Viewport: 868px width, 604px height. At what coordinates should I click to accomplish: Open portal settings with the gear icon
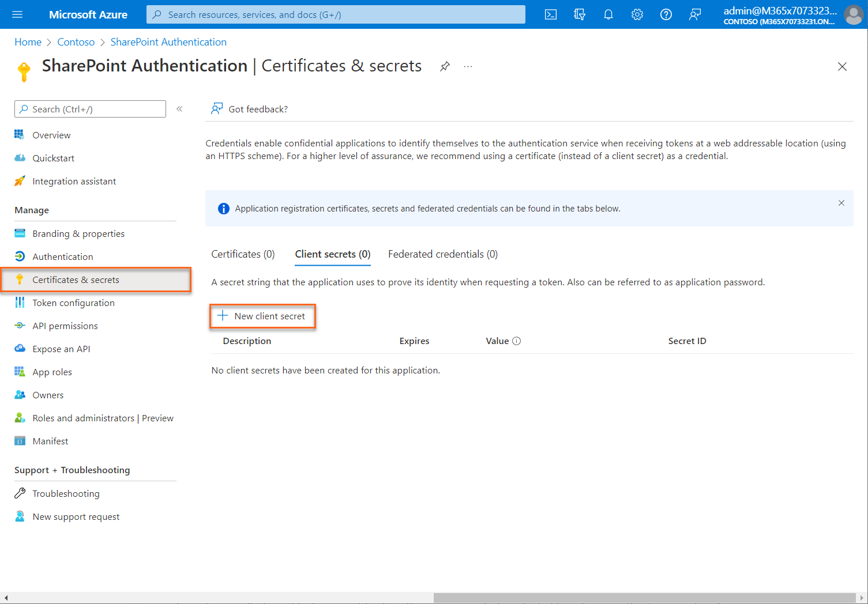click(x=637, y=14)
